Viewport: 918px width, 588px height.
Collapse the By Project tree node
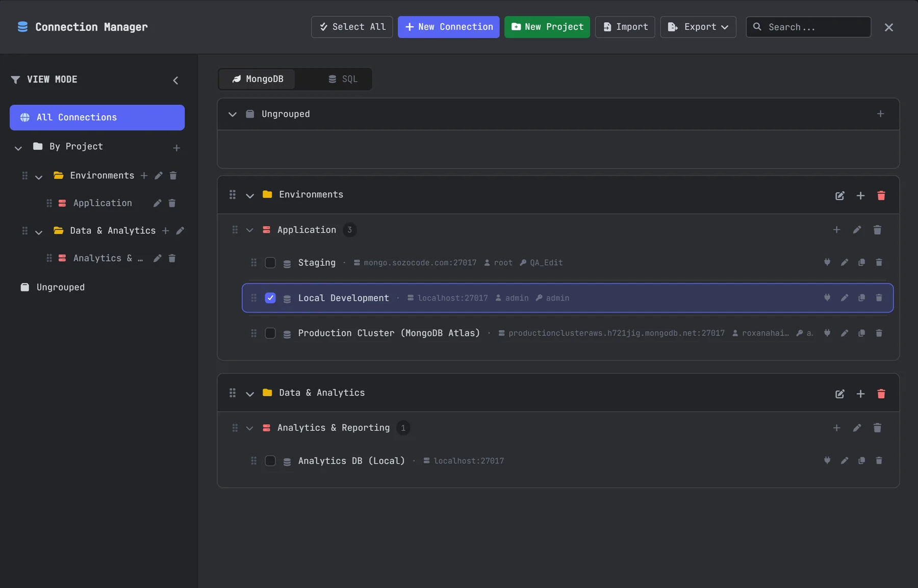[x=18, y=148]
